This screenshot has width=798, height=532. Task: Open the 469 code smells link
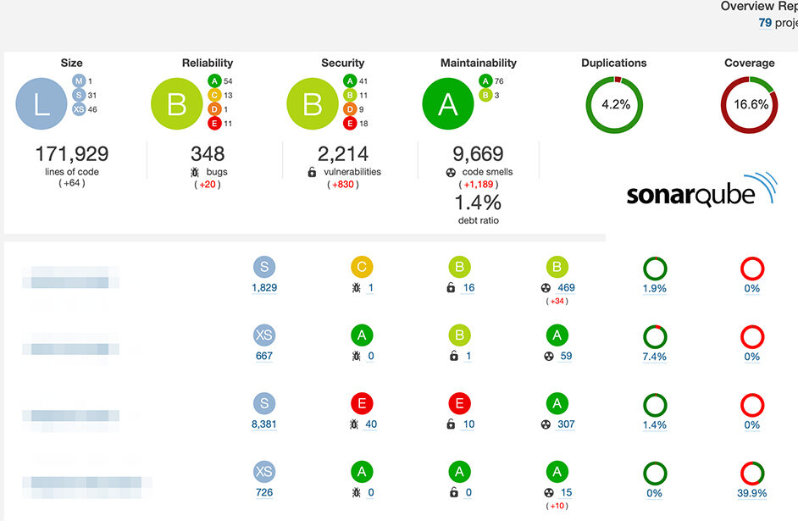pos(566,288)
